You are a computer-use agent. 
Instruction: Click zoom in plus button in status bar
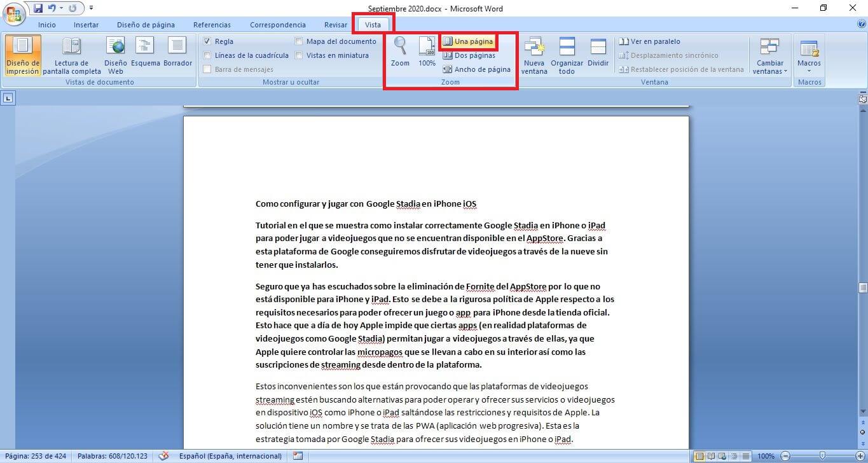pyautogui.click(x=860, y=456)
